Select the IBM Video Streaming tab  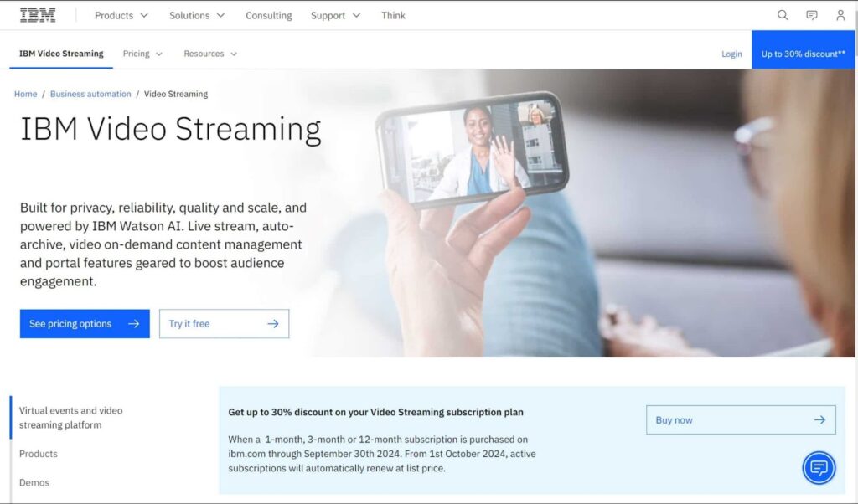click(61, 54)
